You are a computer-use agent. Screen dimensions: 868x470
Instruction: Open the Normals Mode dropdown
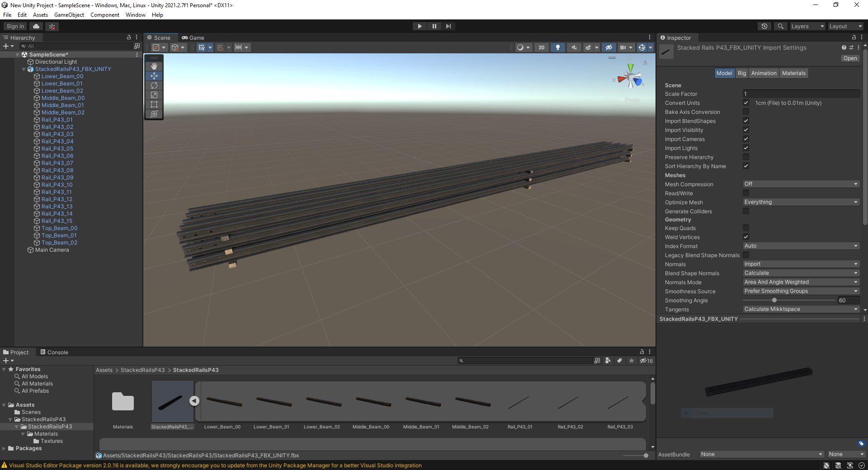[x=801, y=282]
